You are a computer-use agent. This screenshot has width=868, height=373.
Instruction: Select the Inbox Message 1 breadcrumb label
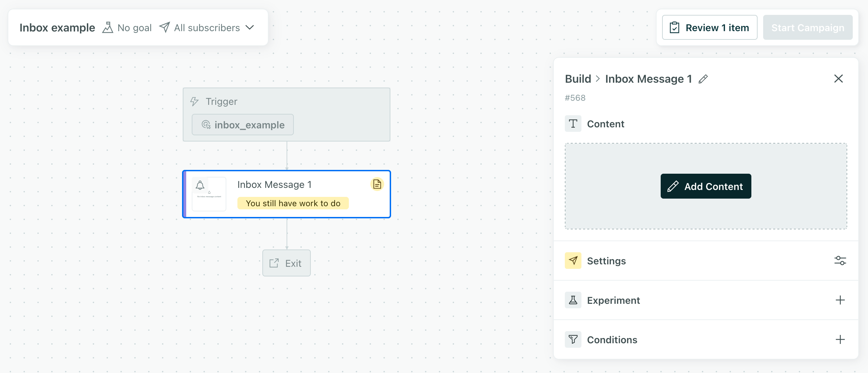coord(649,79)
